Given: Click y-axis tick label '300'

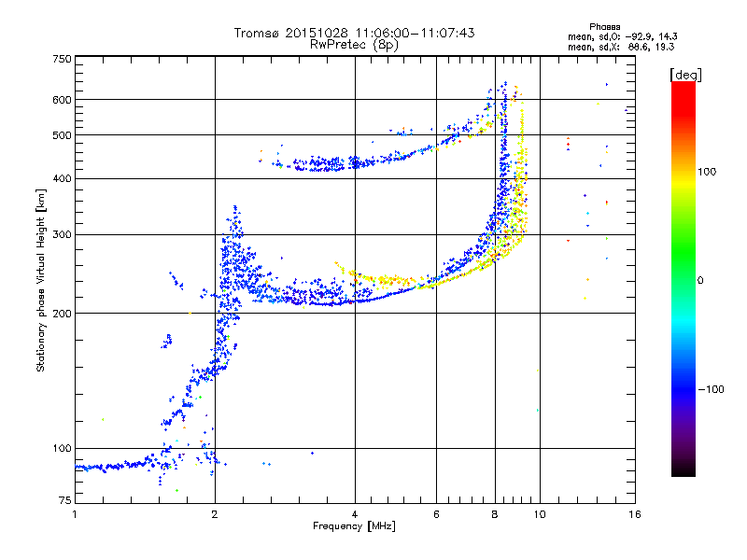Looking at the screenshot, I should [x=62, y=235].
